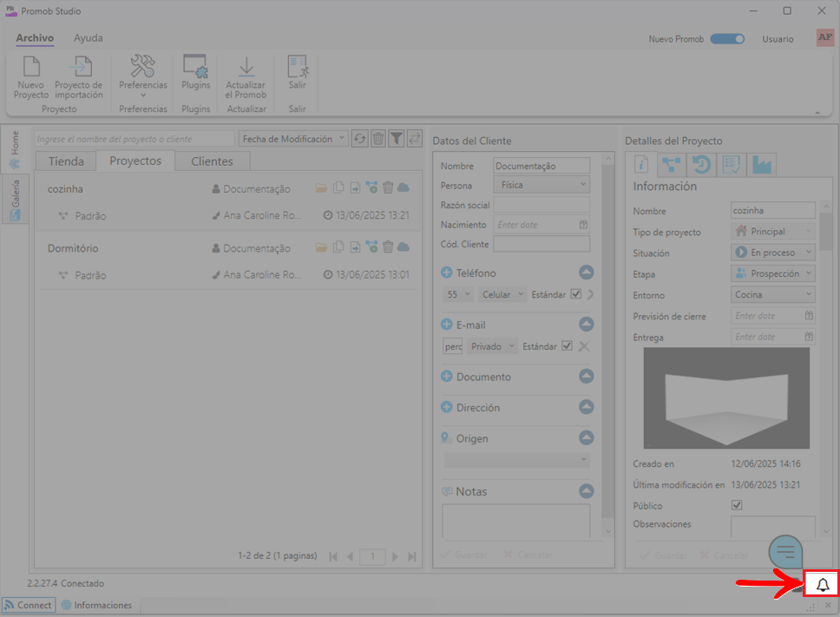Open the Informaciones bottom tab
Screen dimensions: 840x617
click(x=97, y=605)
